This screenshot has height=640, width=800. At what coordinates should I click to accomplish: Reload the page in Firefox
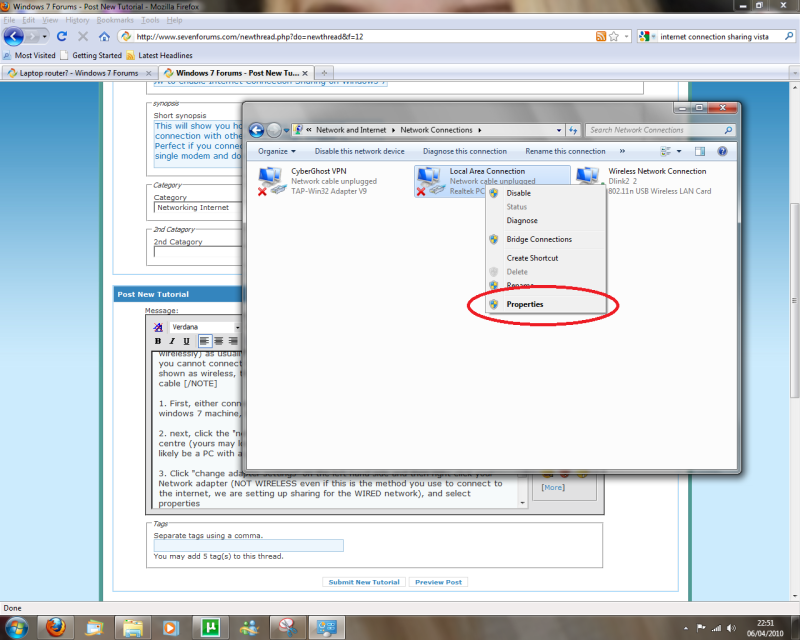[x=62, y=36]
